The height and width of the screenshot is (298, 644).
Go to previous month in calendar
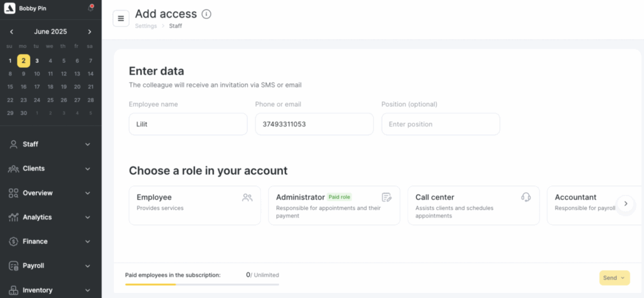pyautogui.click(x=11, y=31)
